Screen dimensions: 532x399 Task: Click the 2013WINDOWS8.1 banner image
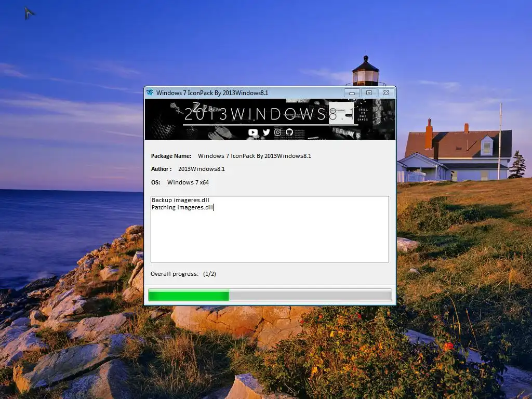click(x=270, y=119)
